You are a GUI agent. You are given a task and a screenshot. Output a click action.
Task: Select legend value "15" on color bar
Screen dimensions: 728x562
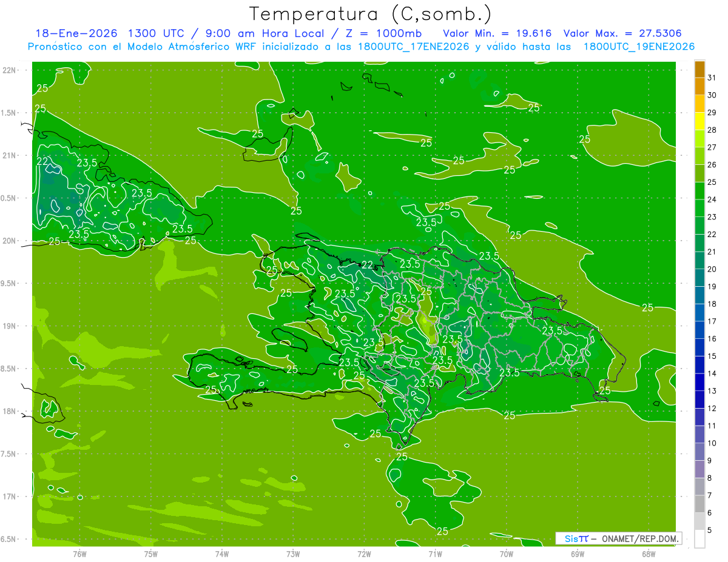[x=712, y=356]
